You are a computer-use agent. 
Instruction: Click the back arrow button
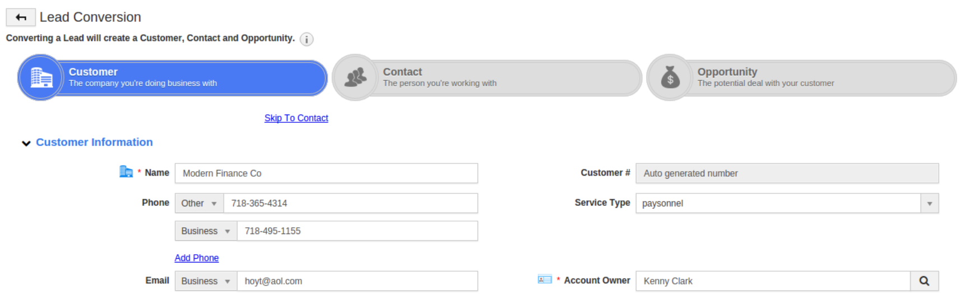click(21, 17)
